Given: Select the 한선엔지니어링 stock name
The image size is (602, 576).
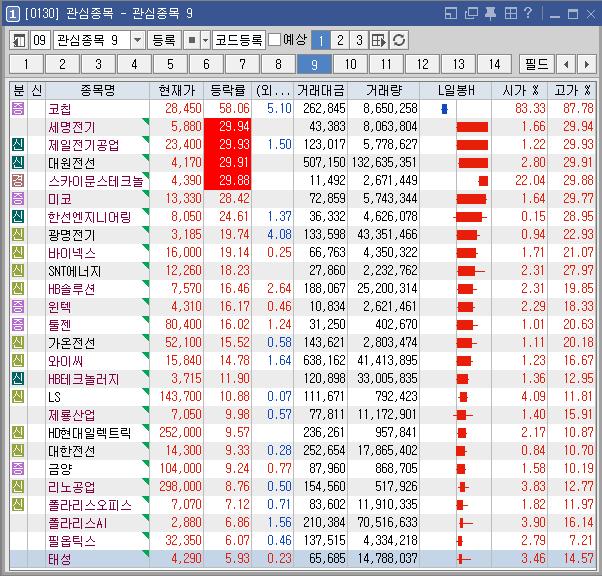Looking at the screenshot, I should coord(89,217).
